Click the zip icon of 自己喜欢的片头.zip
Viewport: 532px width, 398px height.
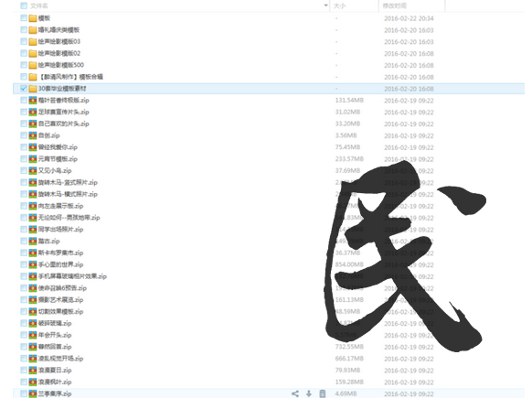[x=33, y=124]
